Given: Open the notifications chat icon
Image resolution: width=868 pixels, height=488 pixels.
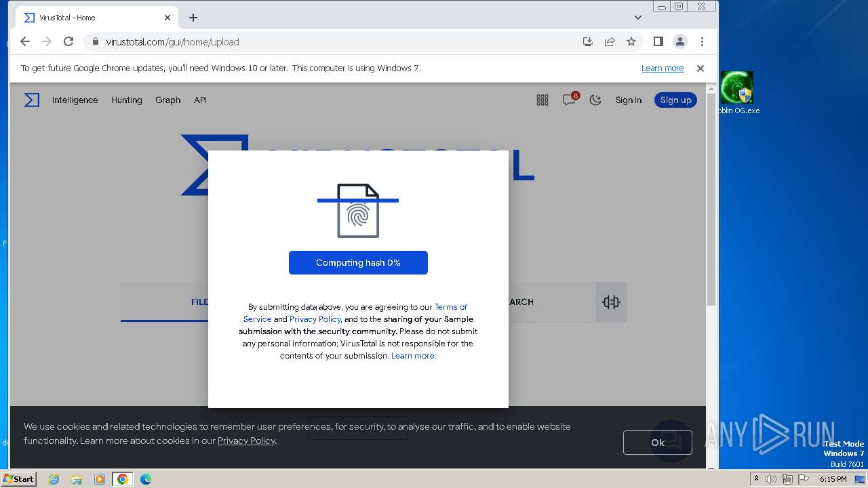Looking at the screenshot, I should point(570,100).
